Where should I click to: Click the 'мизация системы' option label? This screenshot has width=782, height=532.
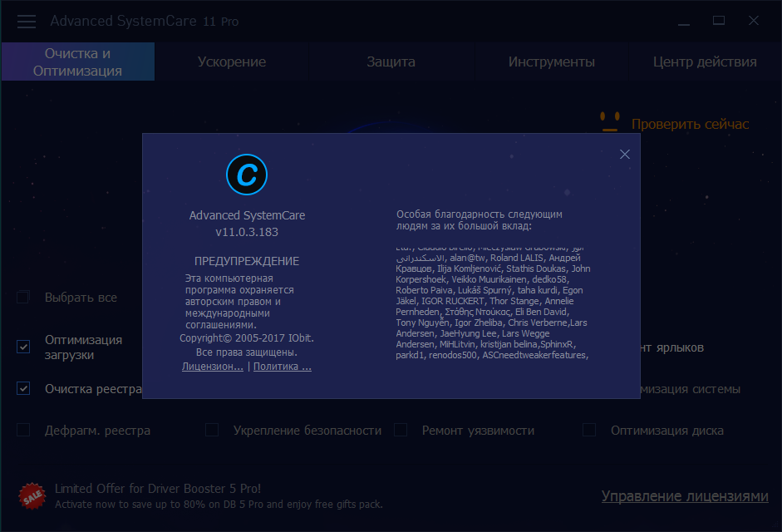691,389
